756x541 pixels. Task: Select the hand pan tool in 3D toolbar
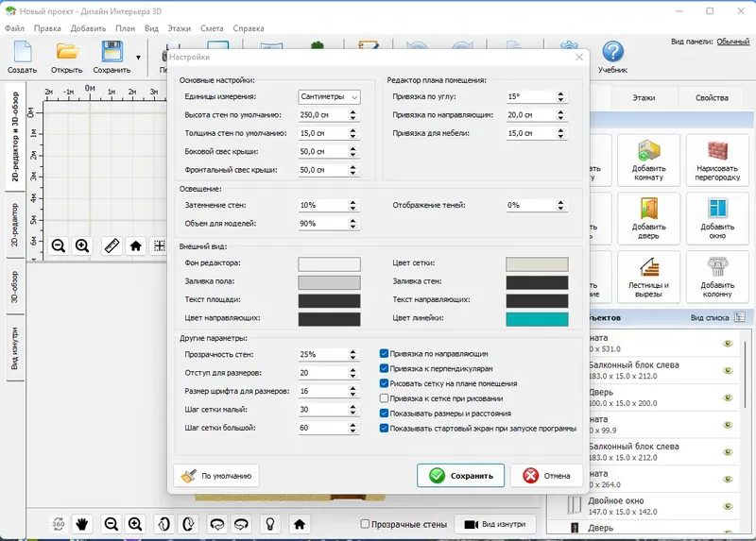[x=82, y=524]
